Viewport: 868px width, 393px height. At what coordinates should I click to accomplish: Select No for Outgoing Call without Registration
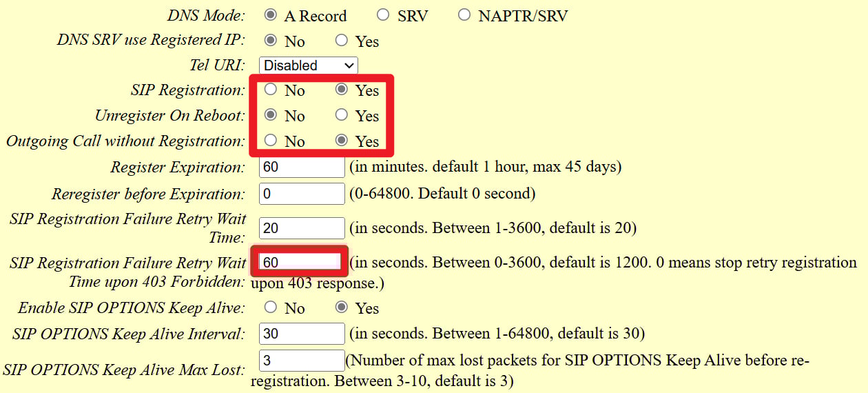click(x=271, y=140)
